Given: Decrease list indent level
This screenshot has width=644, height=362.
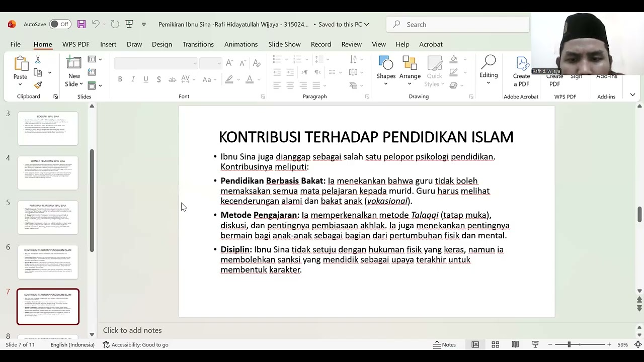Looking at the screenshot, I should [x=277, y=72].
